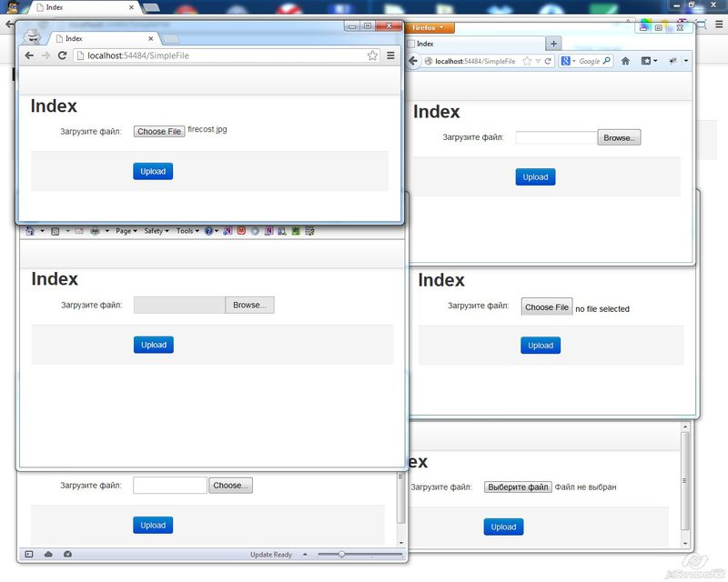
Task: Open the Firefox application menu button
Action: click(429, 28)
